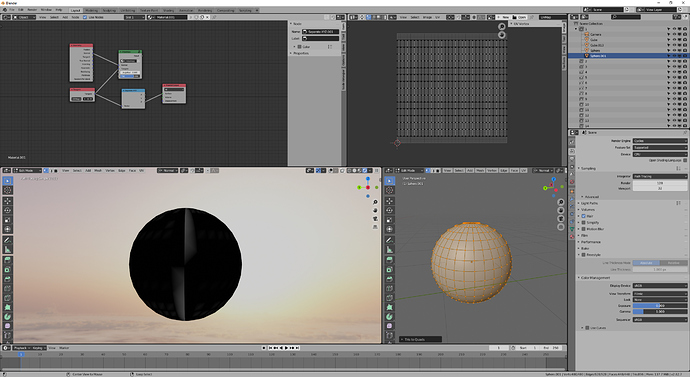
Task: Click Playback menu in timeline
Action: (x=20, y=348)
